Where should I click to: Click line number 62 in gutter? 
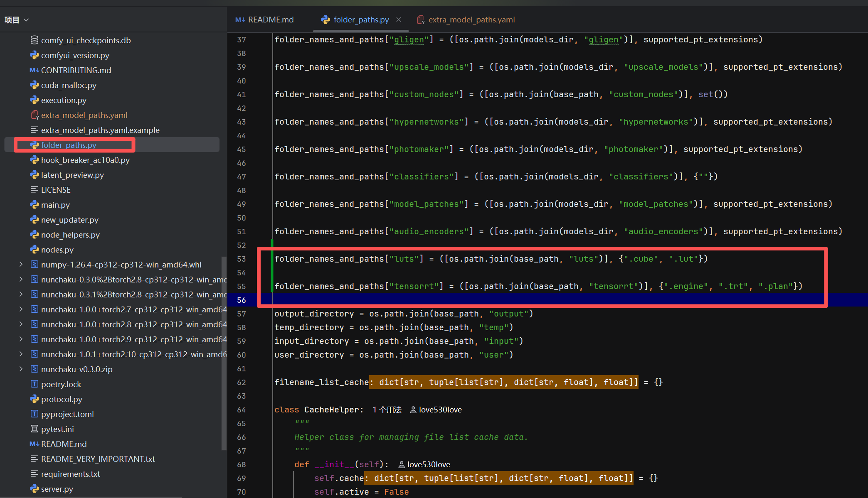click(242, 383)
